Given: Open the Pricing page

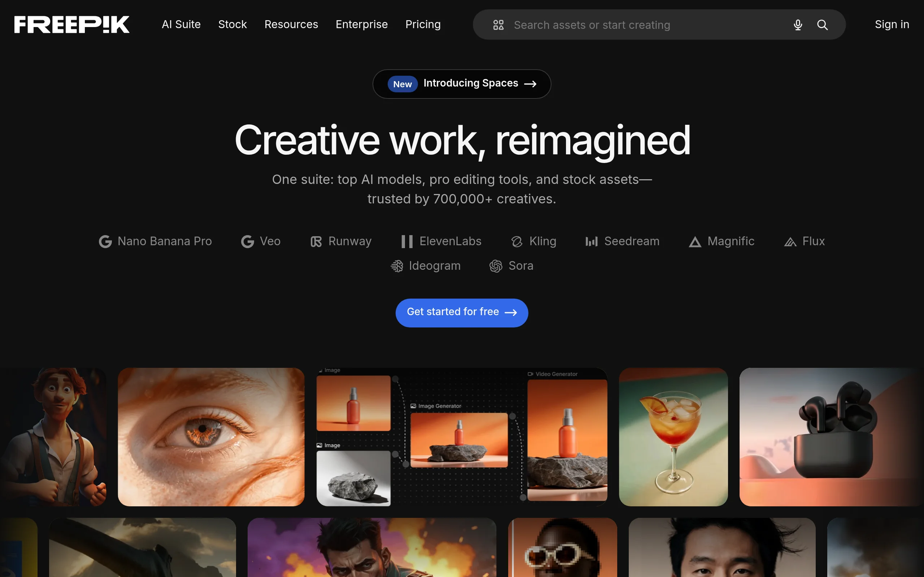Looking at the screenshot, I should (x=423, y=25).
